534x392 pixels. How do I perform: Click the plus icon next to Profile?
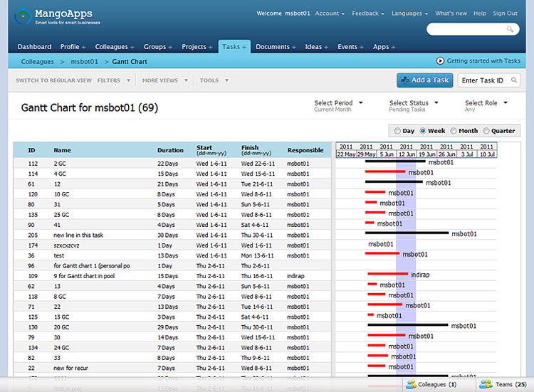tap(84, 47)
